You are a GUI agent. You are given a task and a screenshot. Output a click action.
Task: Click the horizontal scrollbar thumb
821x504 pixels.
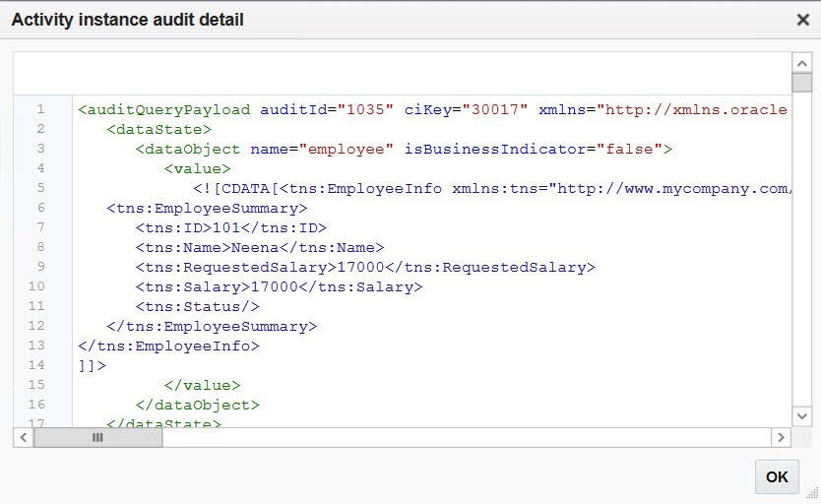(x=97, y=437)
